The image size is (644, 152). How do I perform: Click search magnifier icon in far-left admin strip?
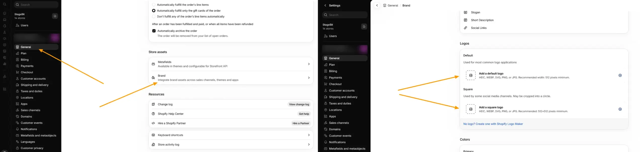click(x=5, y=4)
